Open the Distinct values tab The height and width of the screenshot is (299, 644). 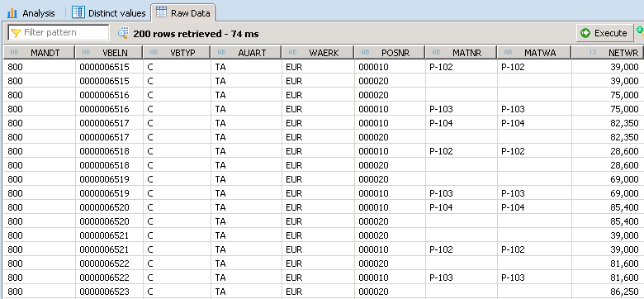pyautogui.click(x=109, y=13)
